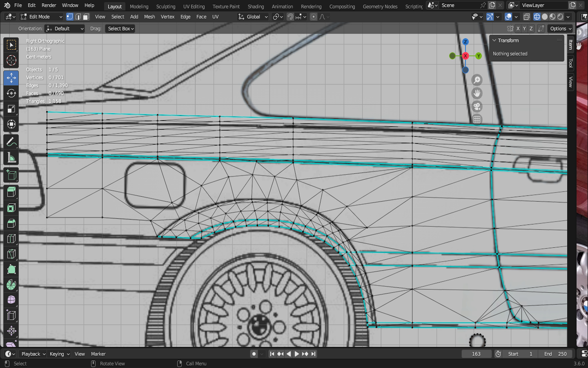Screen dimensions: 588x368
Task: Toggle snapping magnet
Action: 290,17
